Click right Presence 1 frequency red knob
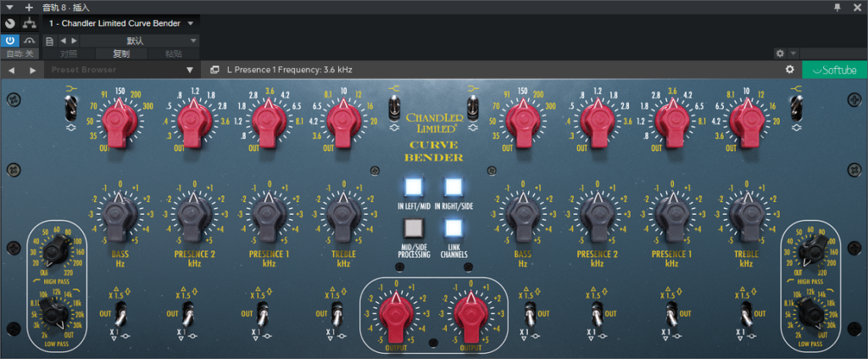 672,122
